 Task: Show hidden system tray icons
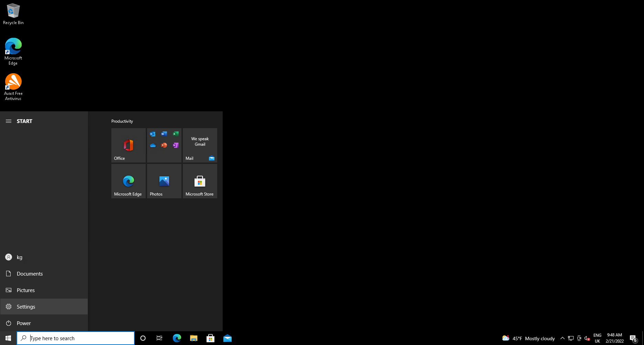coord(563,338)
